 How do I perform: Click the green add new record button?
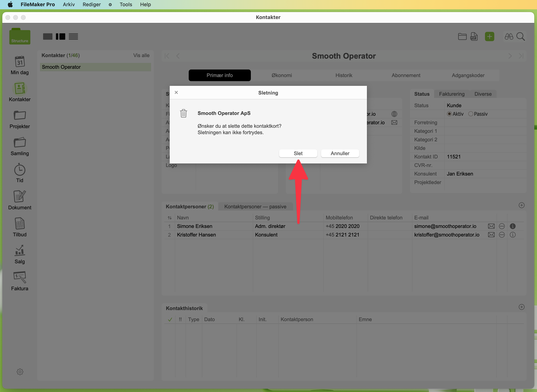coord(489,37)
